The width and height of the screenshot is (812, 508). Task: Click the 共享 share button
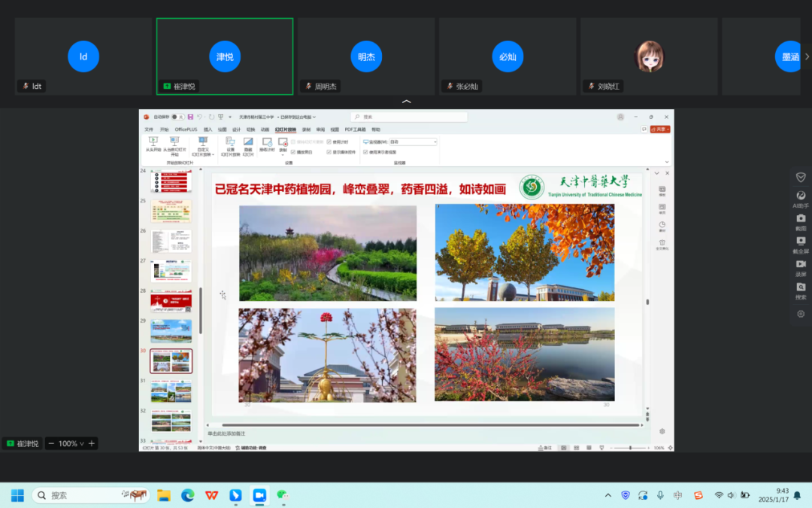(x=660, y=129)
